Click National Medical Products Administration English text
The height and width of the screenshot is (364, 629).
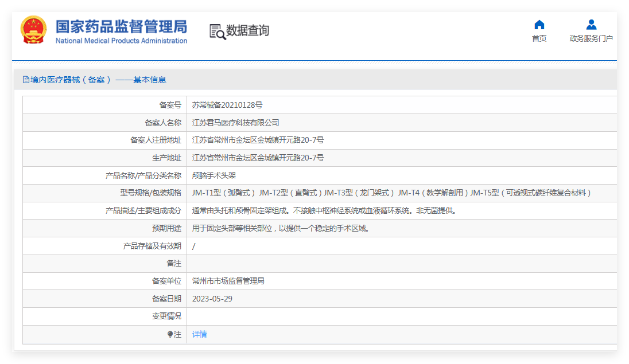[x=121, y=41]
